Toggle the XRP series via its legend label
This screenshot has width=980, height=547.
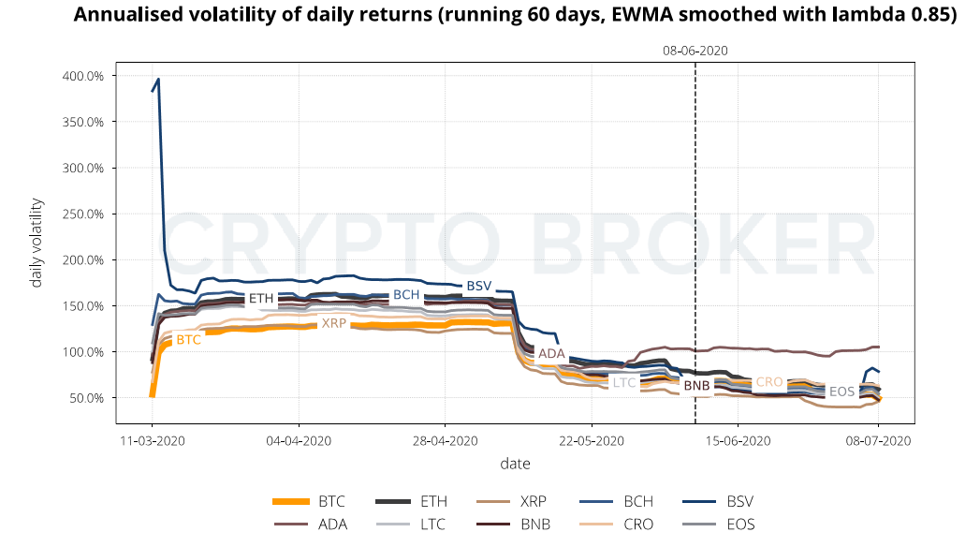pyautogui.click(x=534, y=502)
